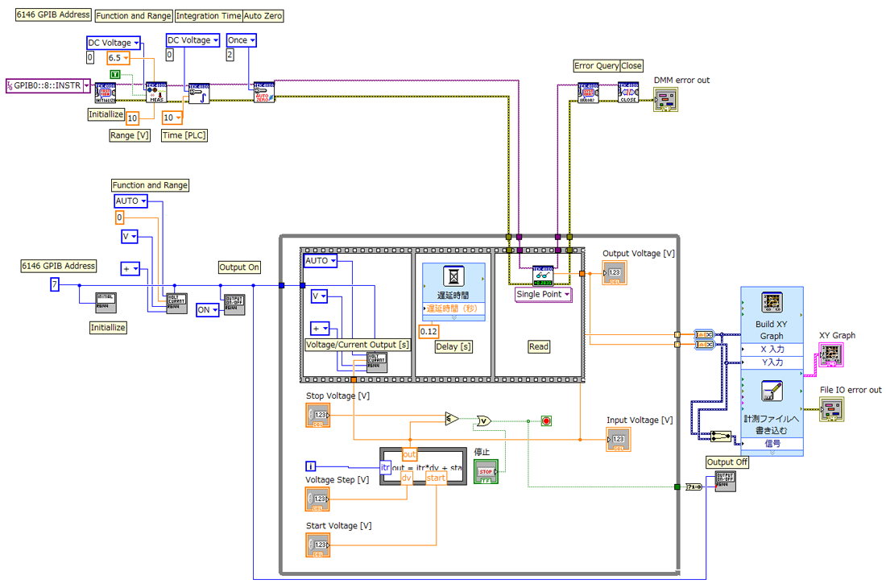
Task: Select the XY Graph indicator terminal
Action: [830, 354]
